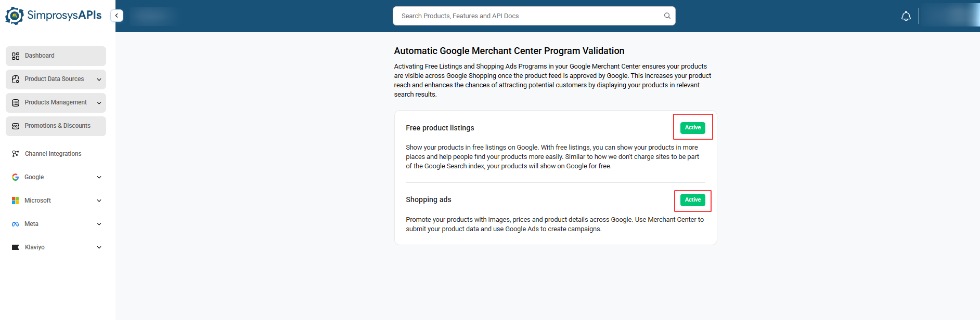This screenshot has width=980, height=320.
Task: Select the Klaviyo sidebar item
Action: (x=56, y=247)
